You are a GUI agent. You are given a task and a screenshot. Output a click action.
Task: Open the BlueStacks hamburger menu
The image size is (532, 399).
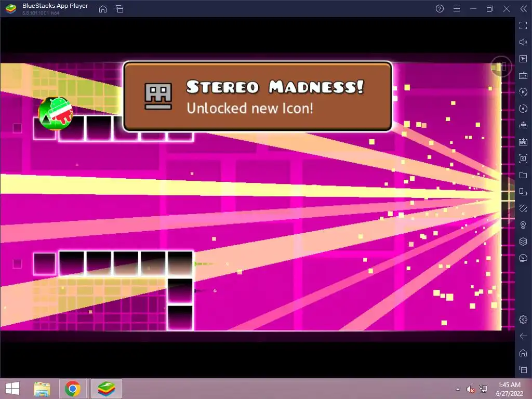(x=457, y=9)
